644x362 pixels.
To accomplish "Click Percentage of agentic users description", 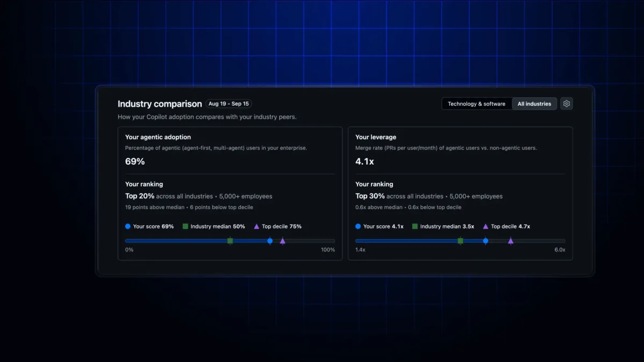I will [216, 148].
